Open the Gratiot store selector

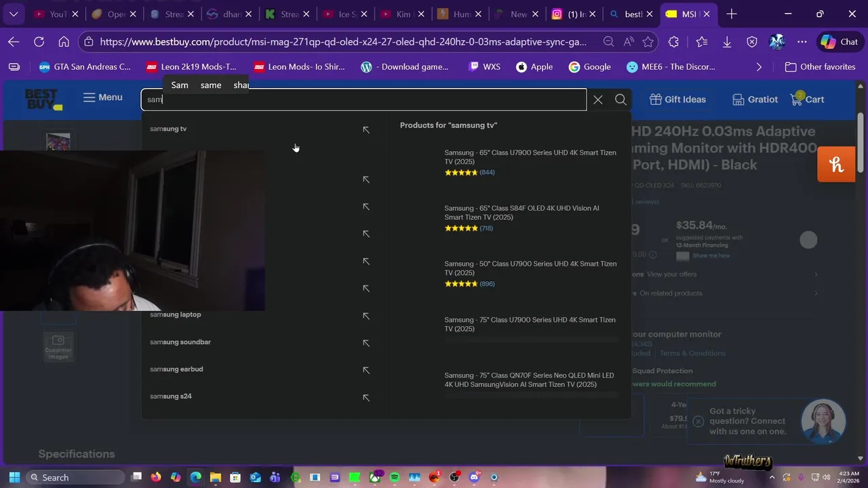click(755, 99)
